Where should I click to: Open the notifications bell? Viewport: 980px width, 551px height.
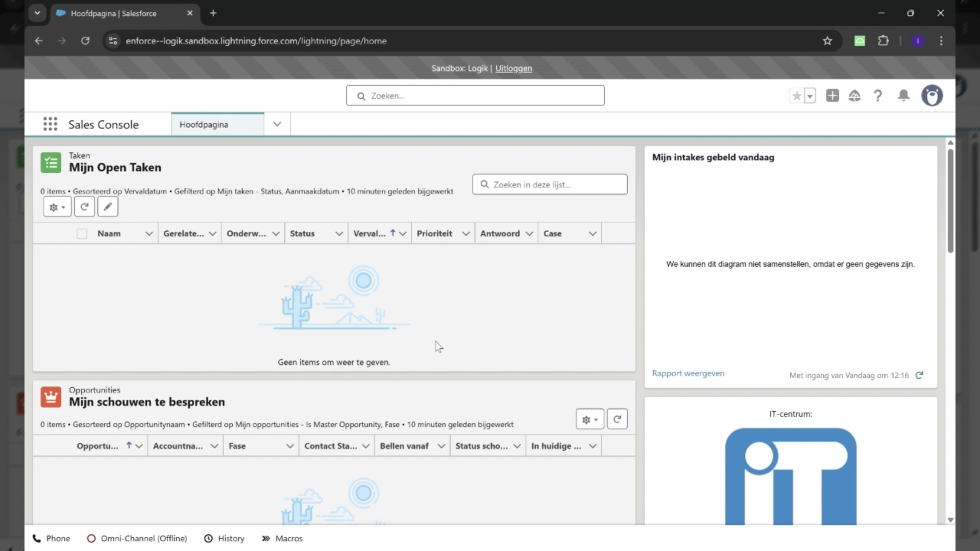click(x=903, y=95)
